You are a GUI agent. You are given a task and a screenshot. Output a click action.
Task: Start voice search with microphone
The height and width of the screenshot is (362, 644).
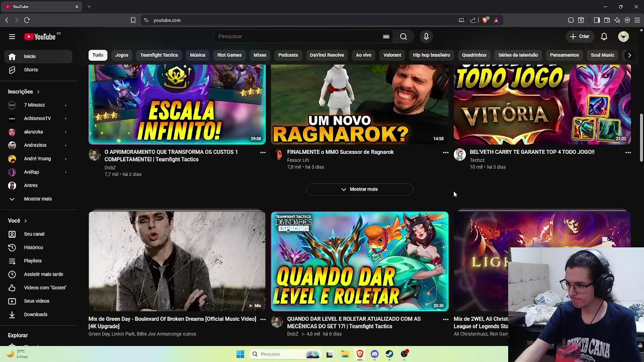(426, 36)
